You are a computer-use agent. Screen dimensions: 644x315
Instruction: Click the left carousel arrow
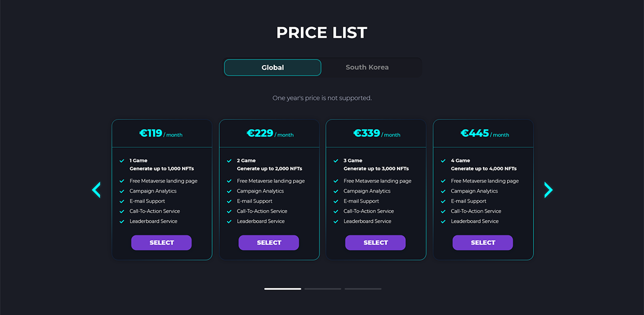[96, 190]
